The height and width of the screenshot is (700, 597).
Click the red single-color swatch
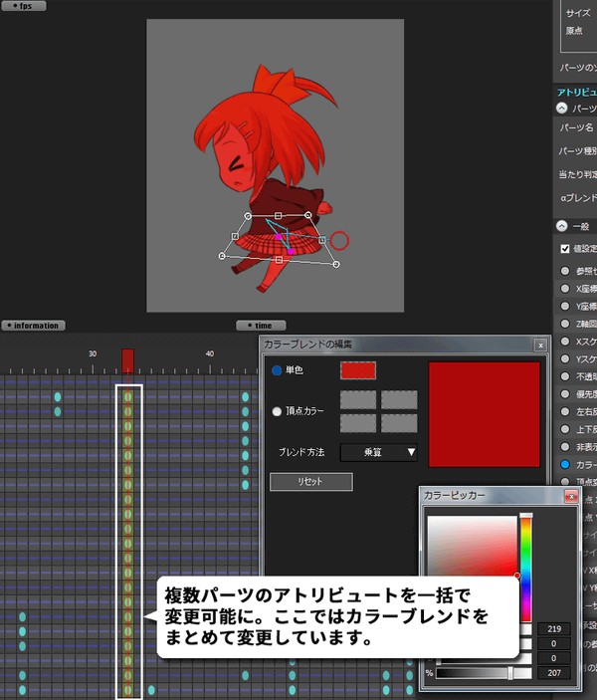click(358, 370)
